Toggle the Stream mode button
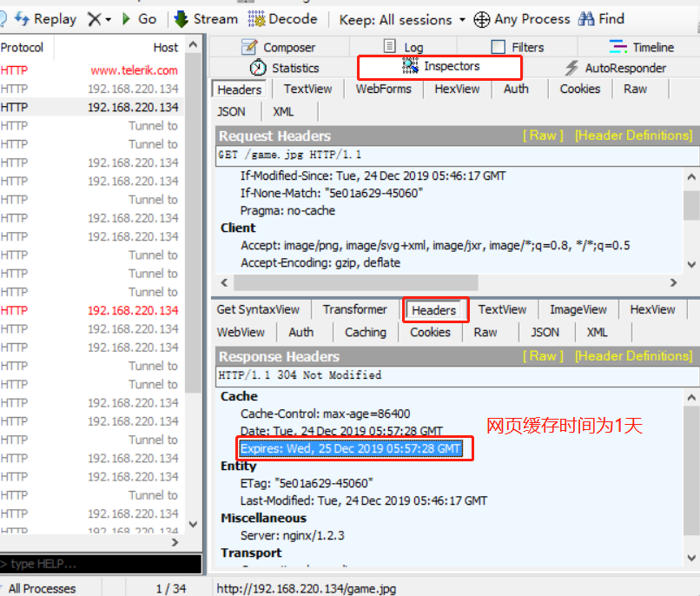700x596 pixels. click(x=206, y=19)
